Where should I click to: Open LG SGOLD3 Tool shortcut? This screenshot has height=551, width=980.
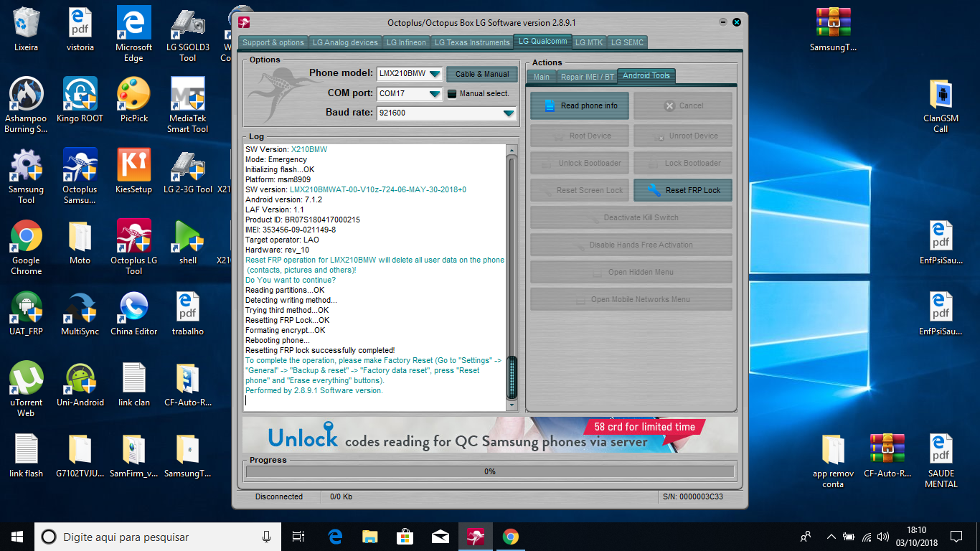188,34
